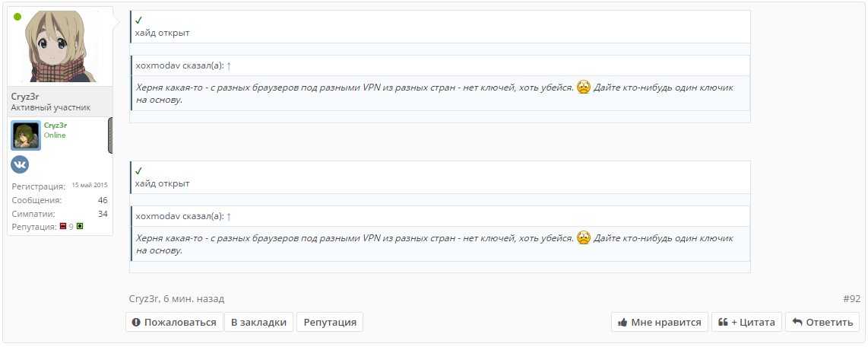Open the Репутация button under the post
This screenshot has height=347, width=868.
[x=330, y=322]
